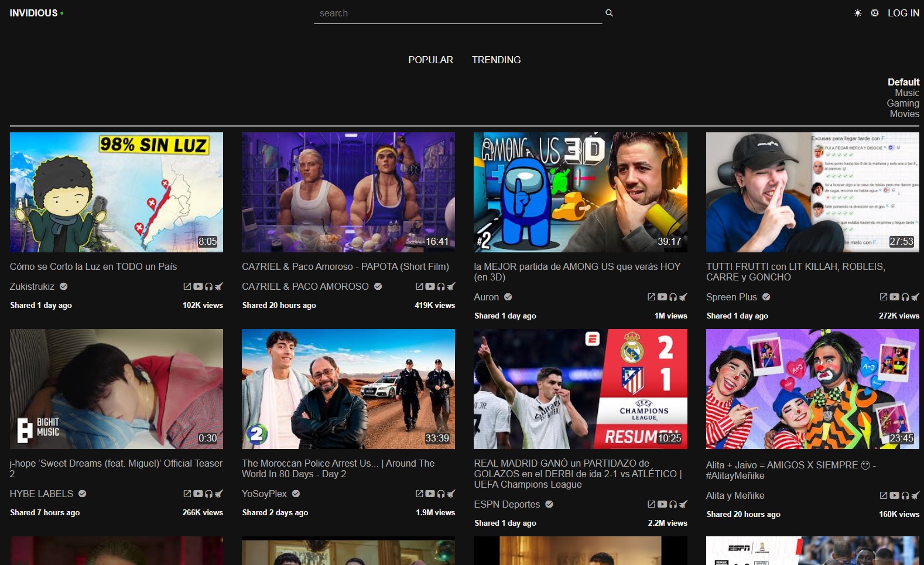Select the Music trending category
Viewport: 924px width, 565px height.
coord(906,93)
